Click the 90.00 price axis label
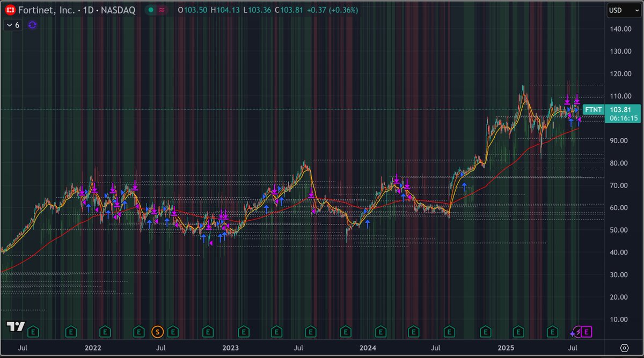644x358 pixels. pos(620,140)
